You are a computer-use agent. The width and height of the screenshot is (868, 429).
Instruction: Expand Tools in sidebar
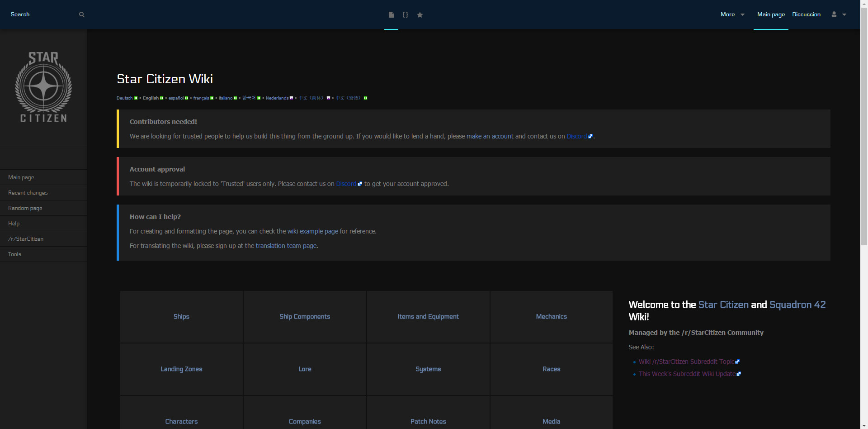(43, 254)
